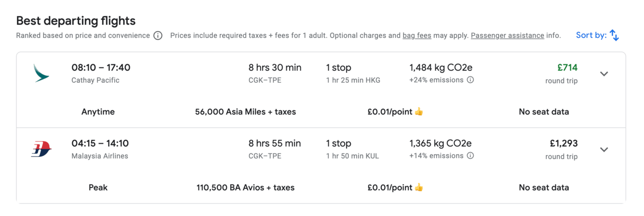Click thumbs-up icon in BA Avios row
The height and width of the screenshot is (216, 644).
click(x=419, y=188)
